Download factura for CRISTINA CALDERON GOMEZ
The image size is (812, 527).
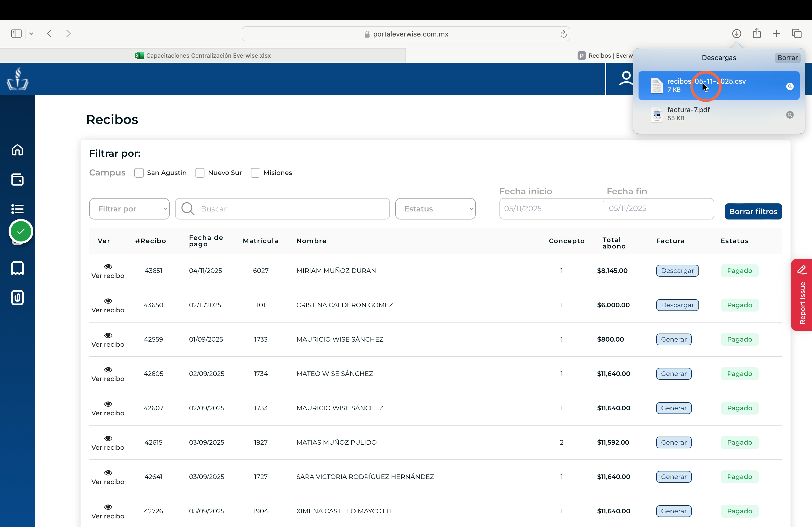[x=677, y=305]
